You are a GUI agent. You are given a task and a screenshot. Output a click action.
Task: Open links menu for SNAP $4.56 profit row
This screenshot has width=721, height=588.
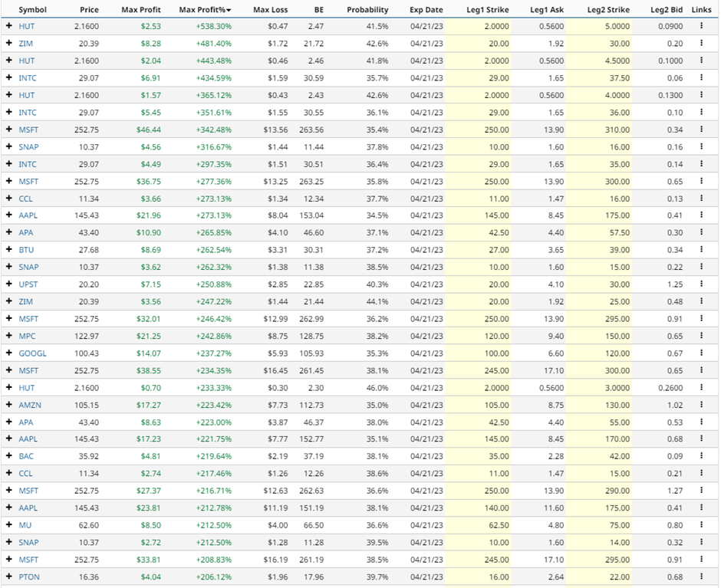(701, 146)
